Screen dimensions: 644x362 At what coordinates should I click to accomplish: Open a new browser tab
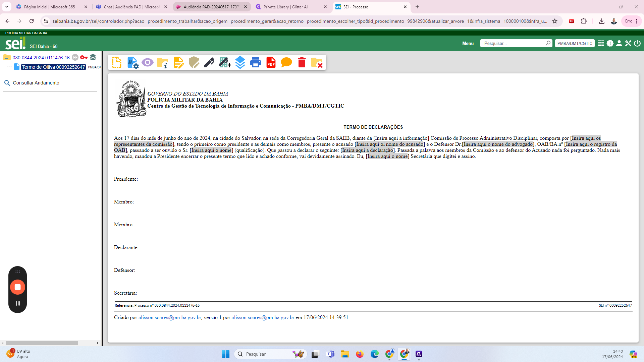click(x=417, y=7)
